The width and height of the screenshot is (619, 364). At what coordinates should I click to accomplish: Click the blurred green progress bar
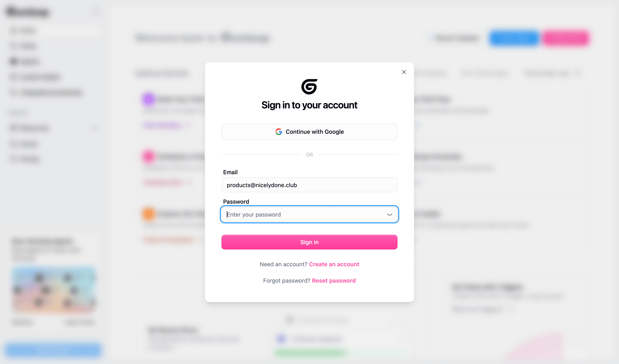pyautogui.click(x=309, y=352)
